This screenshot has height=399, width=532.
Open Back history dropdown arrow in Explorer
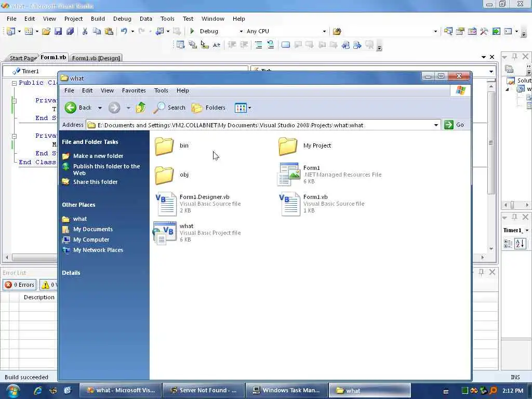(x=100, y=108)
